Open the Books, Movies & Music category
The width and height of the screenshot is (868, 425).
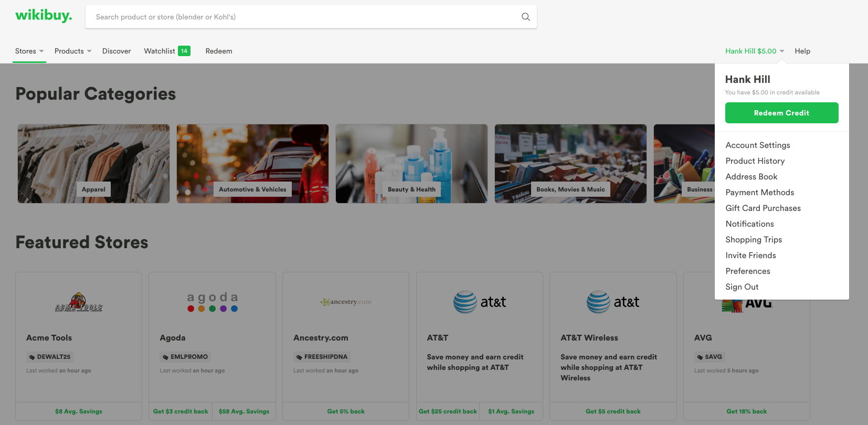point(570,164)
